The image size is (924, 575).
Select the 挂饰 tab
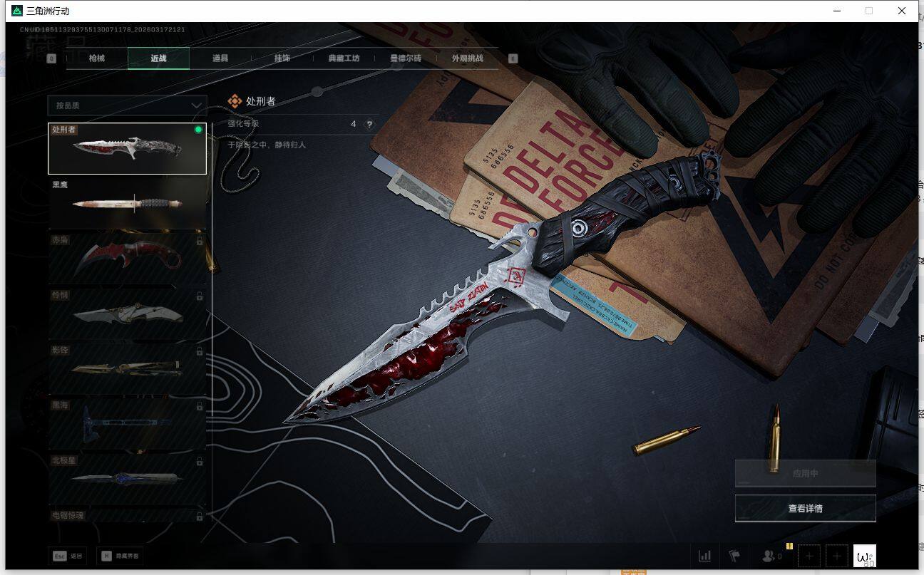[282, 58]
